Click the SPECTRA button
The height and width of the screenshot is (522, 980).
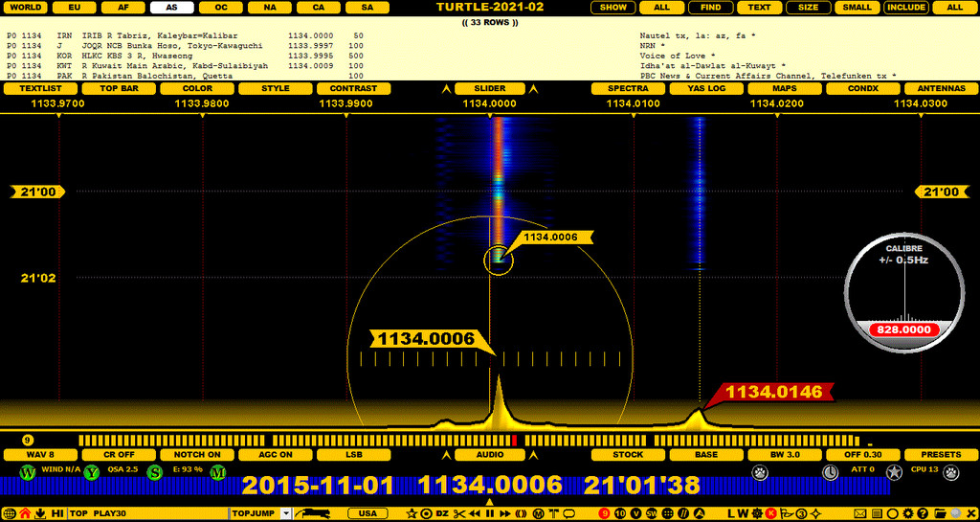click(628, 88)
